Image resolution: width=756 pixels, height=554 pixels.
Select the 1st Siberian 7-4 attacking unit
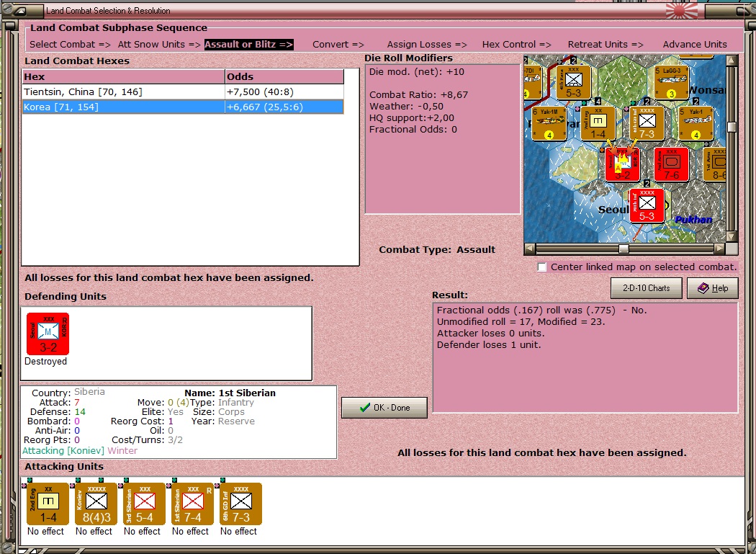tap(192, 504)
